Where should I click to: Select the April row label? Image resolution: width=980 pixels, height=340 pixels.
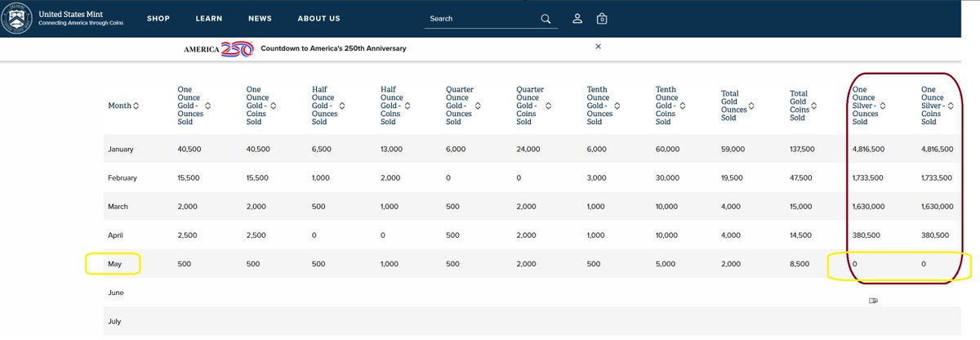[x=117, y=235]
